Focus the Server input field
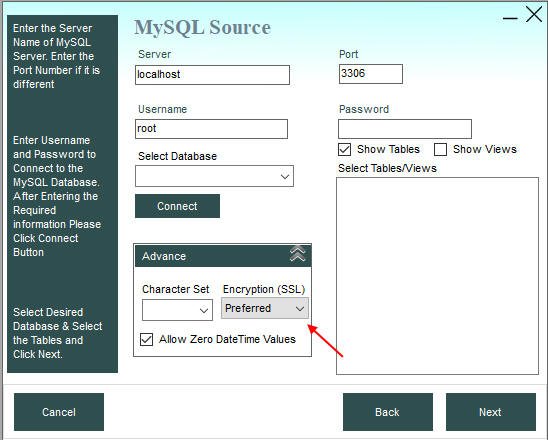The height and width of the screenshot is (440, 548). tap(212, 74)
